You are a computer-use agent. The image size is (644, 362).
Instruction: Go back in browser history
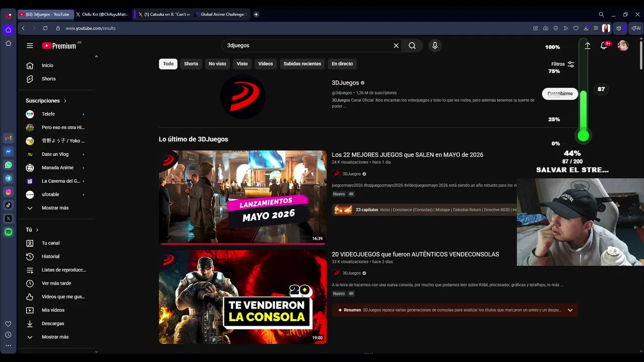coord(23,28)
